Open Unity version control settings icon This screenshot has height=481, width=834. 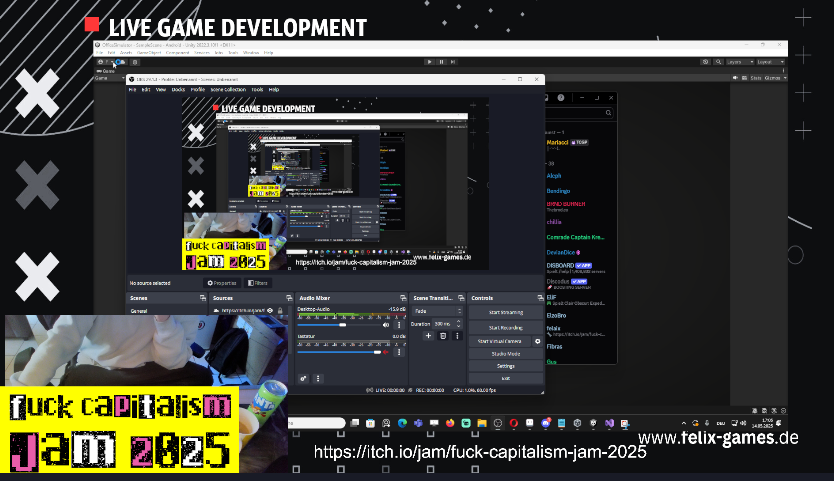pos(135,62)
